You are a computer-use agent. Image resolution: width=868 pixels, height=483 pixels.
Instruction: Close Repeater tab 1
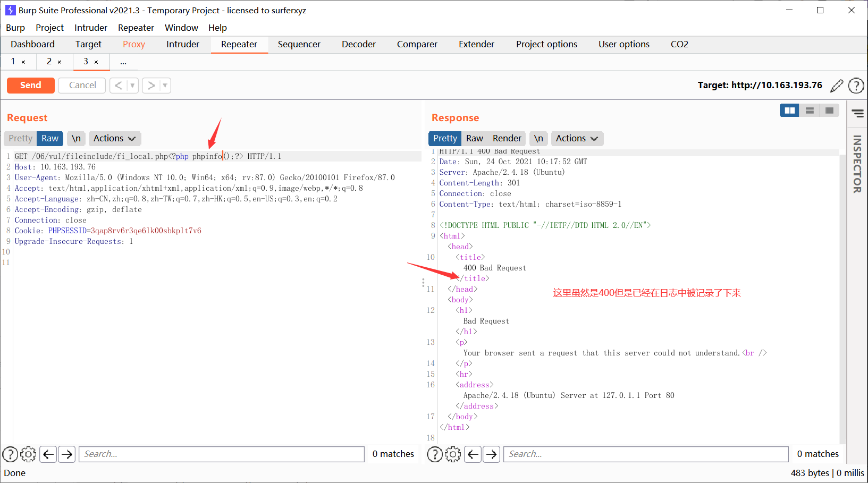pyautogui.click(x=23, y=62)
